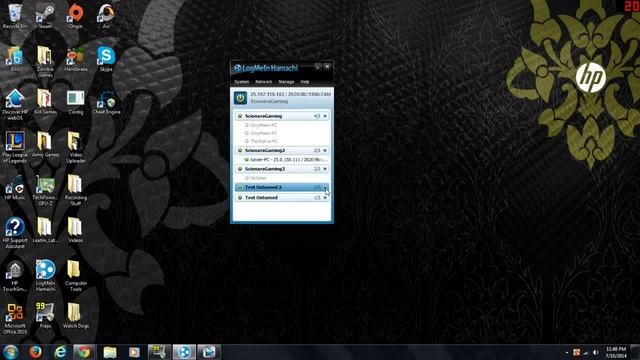Open Windows Explorer from the taskbar
This screenshot has width=640, height=360.
click(x=110, y=352)
